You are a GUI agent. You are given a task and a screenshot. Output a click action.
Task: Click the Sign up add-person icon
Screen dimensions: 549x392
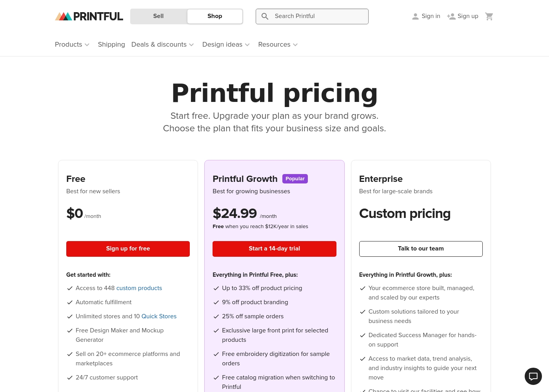pyautogui.click(x=451, y=16)
